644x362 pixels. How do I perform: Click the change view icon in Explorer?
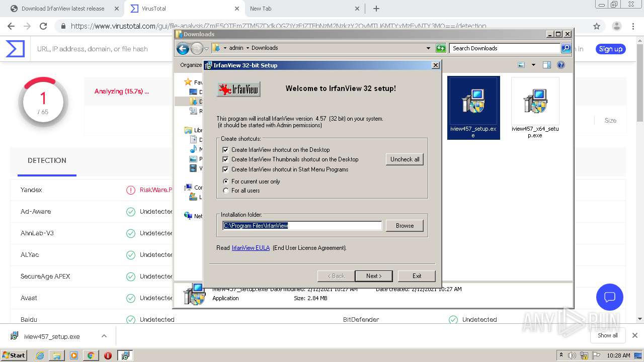tap(521, 65)
